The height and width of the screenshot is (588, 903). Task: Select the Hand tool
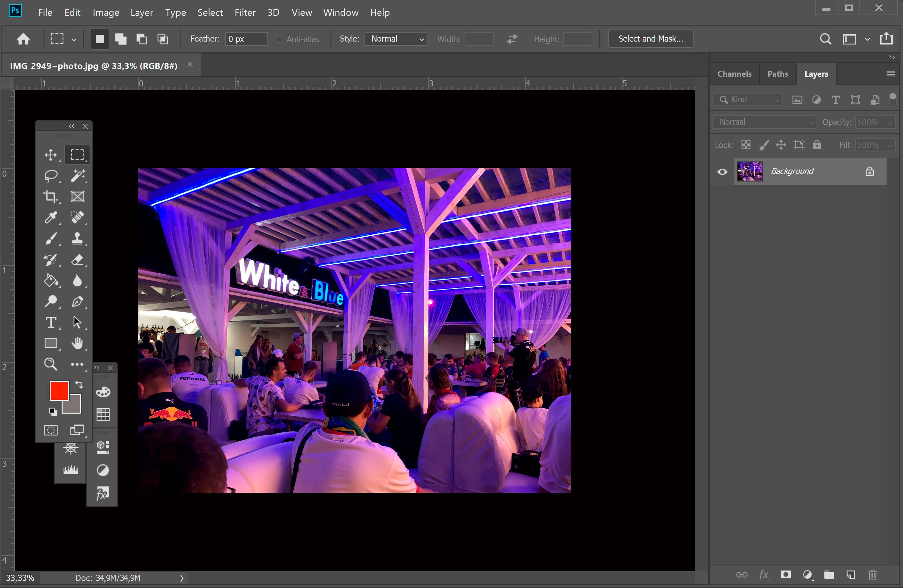76,343
